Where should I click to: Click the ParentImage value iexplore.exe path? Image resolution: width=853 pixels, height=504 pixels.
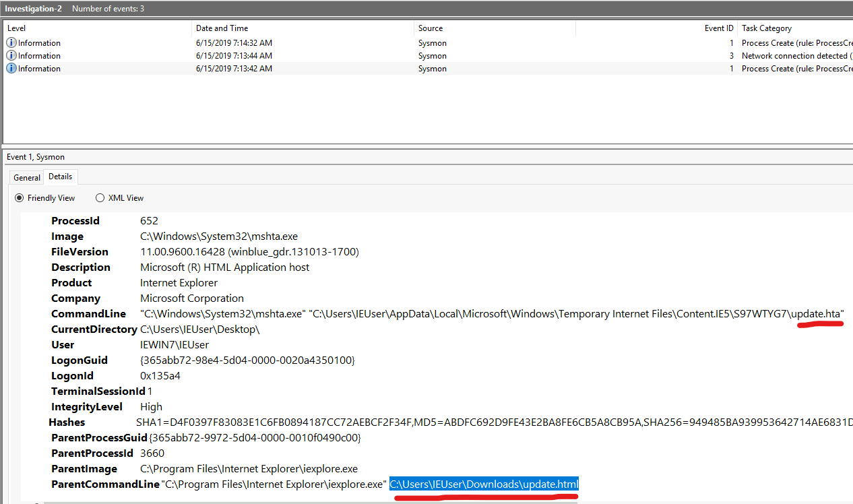[x=249, y=469]
